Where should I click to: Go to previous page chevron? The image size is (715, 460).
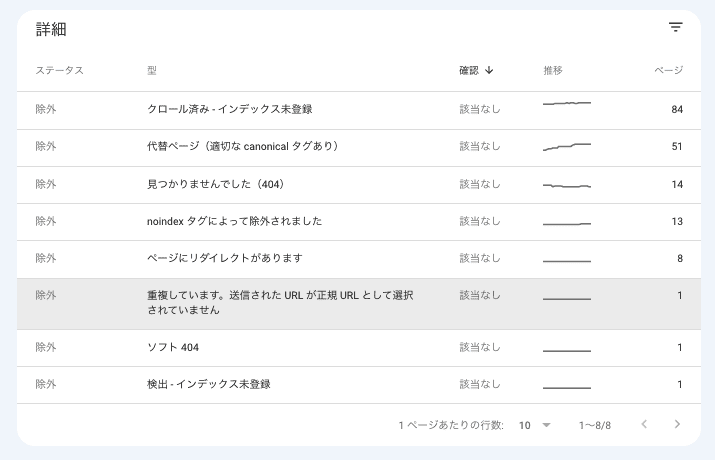pos(644,424)
